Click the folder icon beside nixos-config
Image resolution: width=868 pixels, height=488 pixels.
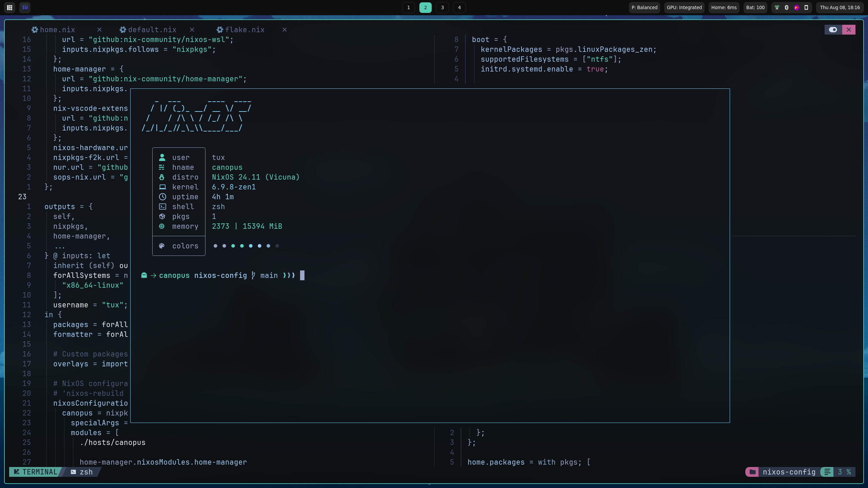752,472
